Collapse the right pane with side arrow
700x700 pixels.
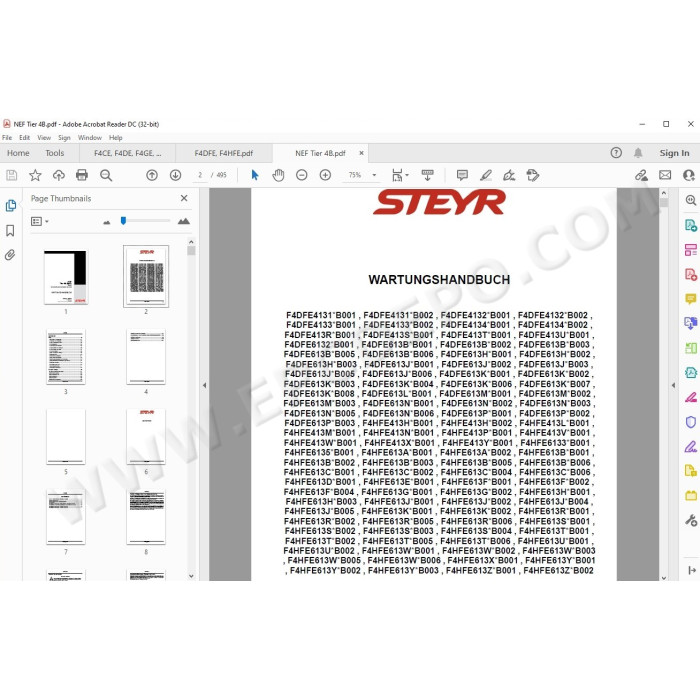(x=673, y=385)
